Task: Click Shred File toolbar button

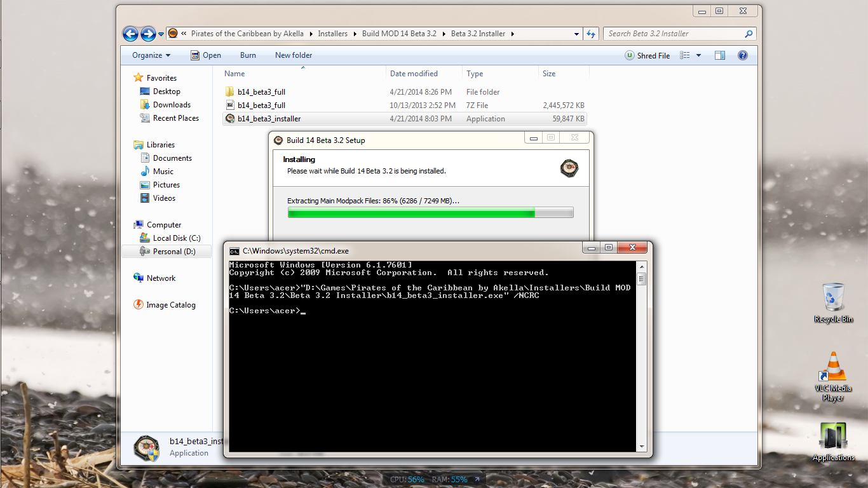Action: coord(648,55)
